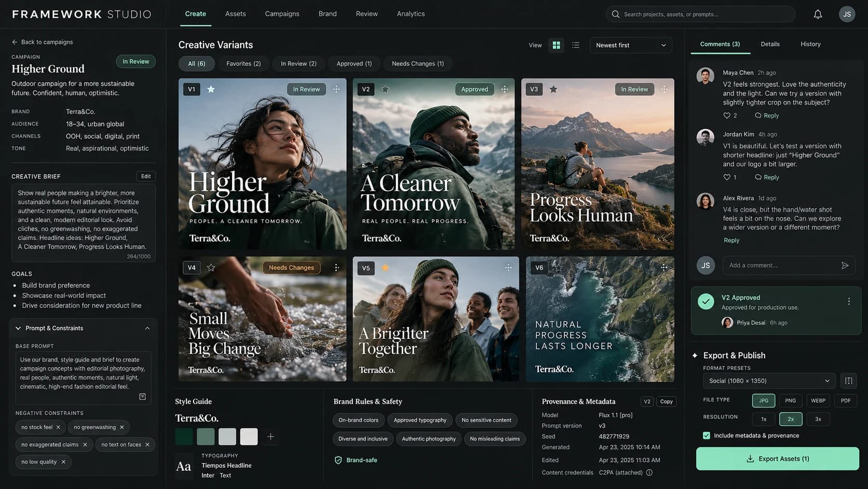Uncheck Include metadata & provenance
This screenshot has width=868, height=489.
pos(707,435)
